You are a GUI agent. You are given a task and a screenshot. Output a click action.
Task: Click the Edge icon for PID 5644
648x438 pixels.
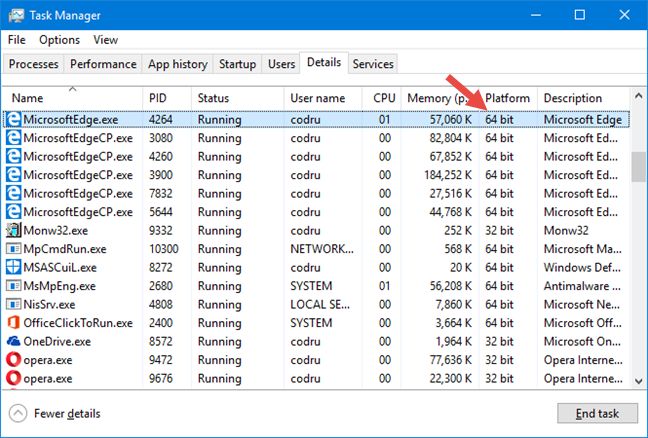click(13, 212)
